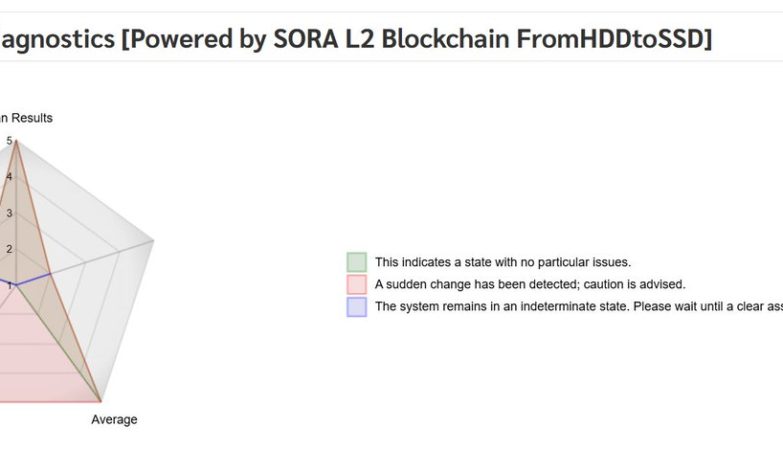The width and height of the screenshot is (783, 450).
Task: Click the right-hand vertex of the gray pentagon grid
Action: click(x=153, y=240)
